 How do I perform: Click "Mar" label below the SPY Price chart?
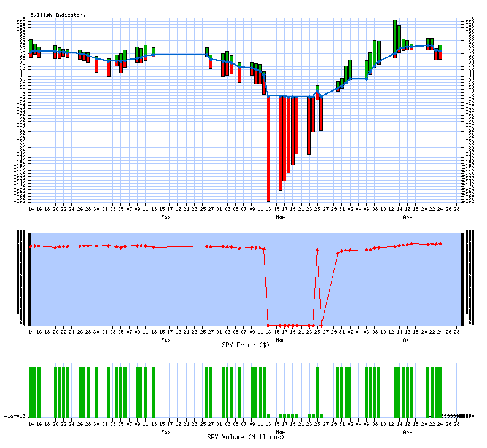[x=280, y=339]
